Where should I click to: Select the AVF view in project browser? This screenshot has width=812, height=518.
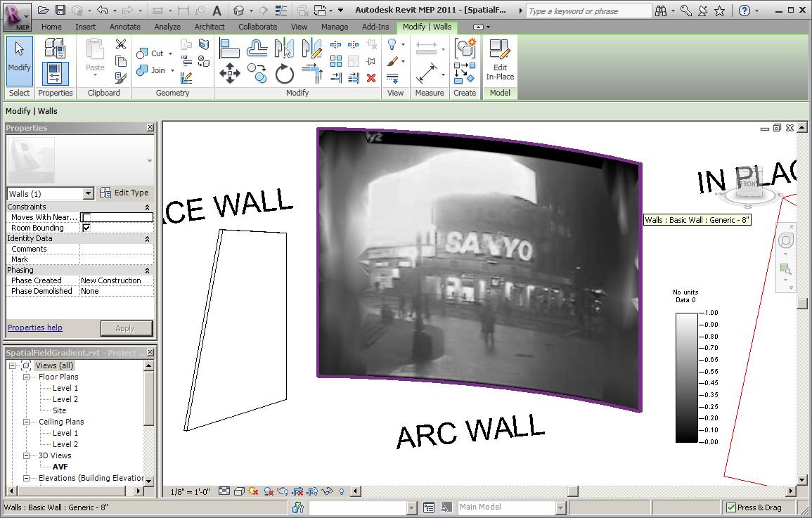pos(60,466)
